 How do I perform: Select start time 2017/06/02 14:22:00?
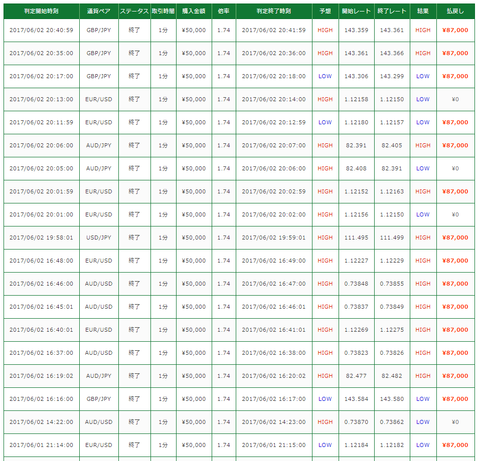(41, 422)
